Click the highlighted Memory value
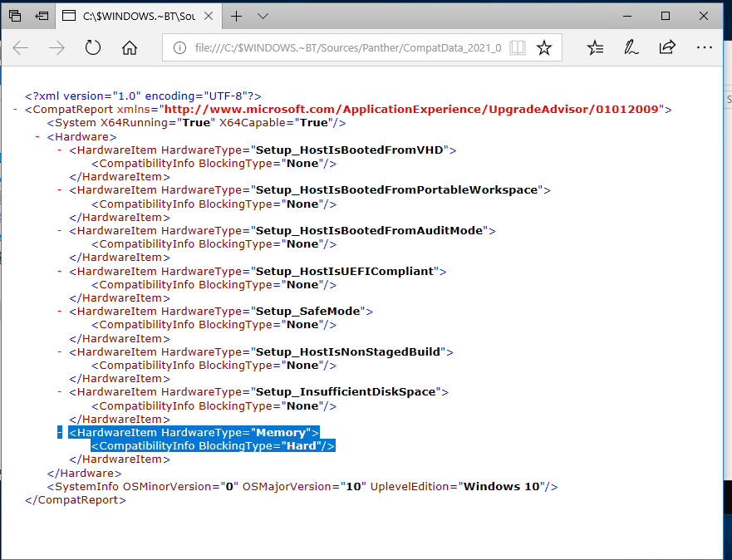Viewport: 732px width, 560px height. (281, 433)
